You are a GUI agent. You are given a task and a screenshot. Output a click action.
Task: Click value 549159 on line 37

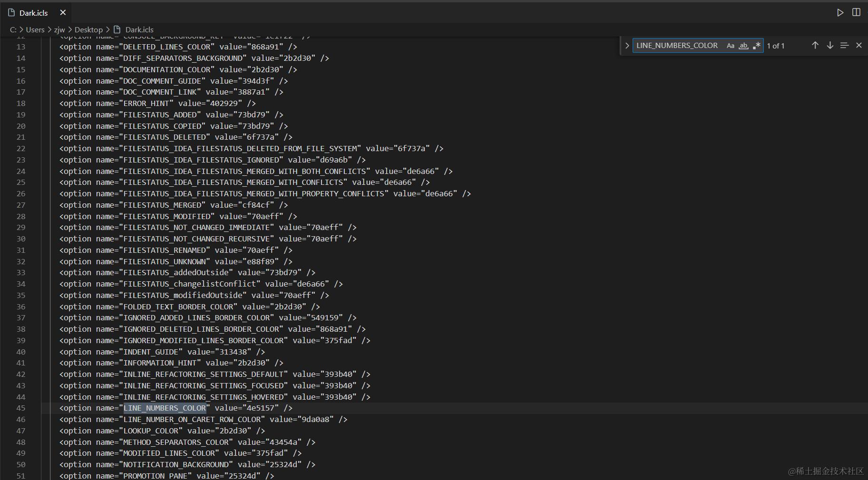(325, 317)
